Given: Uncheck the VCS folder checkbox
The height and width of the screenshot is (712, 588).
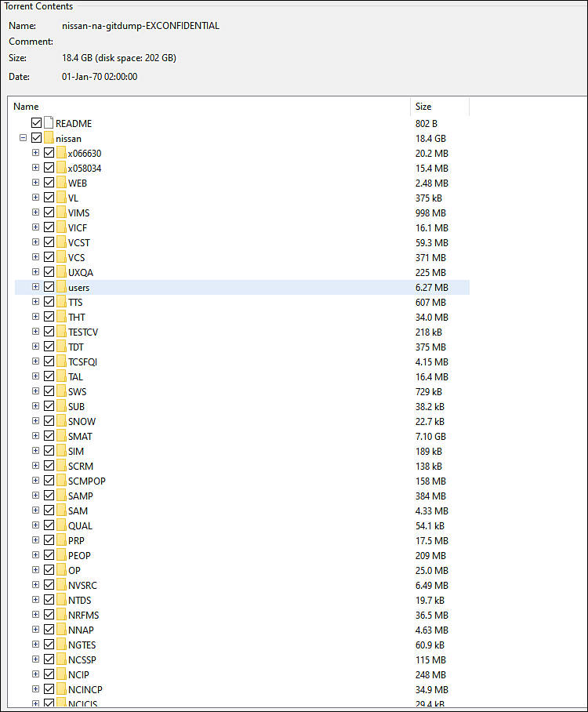Looking at the screenshot, I should coord(49,257).
